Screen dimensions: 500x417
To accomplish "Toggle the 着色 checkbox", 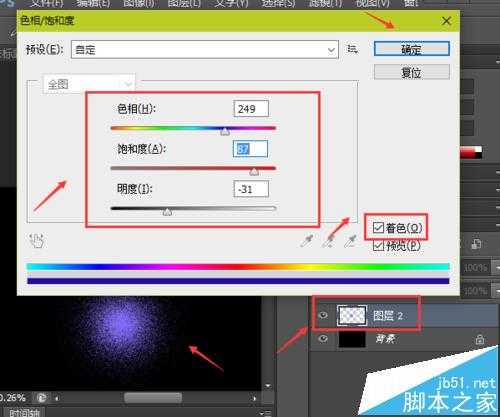I will pos(378,228).
